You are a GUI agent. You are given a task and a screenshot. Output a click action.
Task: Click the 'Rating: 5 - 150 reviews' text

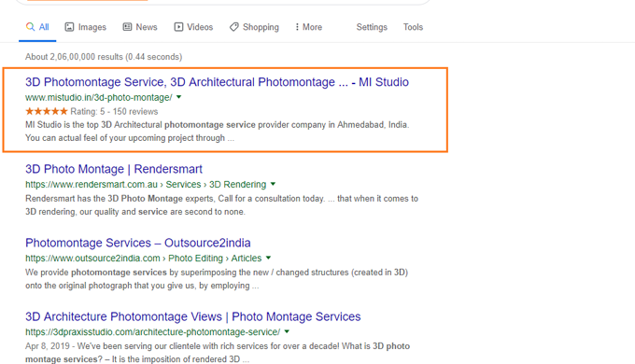[x=114, y=111]
